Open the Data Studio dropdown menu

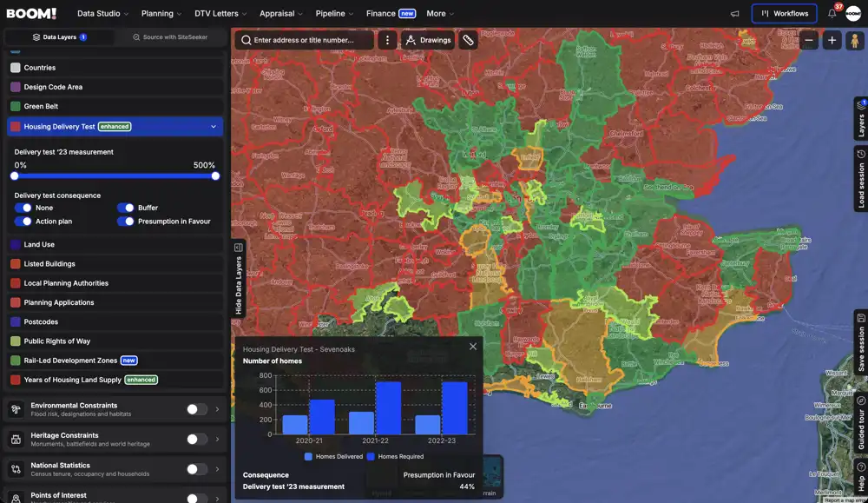(102, 13)
